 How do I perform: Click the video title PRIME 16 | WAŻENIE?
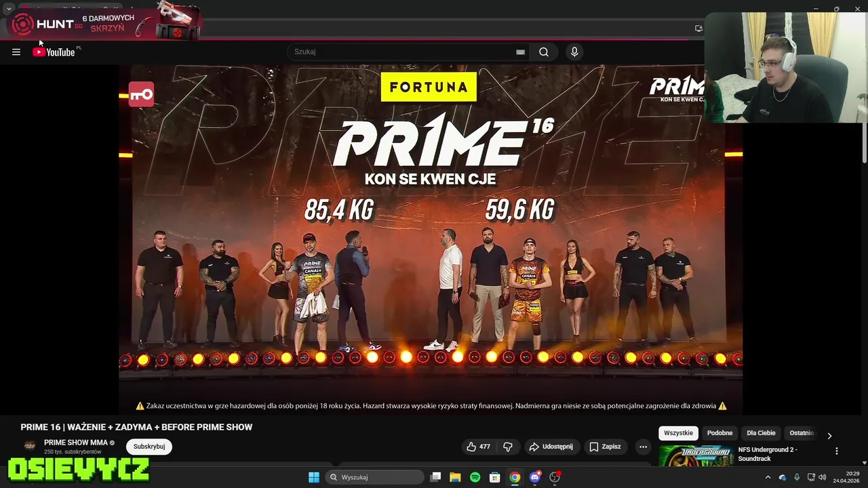[136, 427]
